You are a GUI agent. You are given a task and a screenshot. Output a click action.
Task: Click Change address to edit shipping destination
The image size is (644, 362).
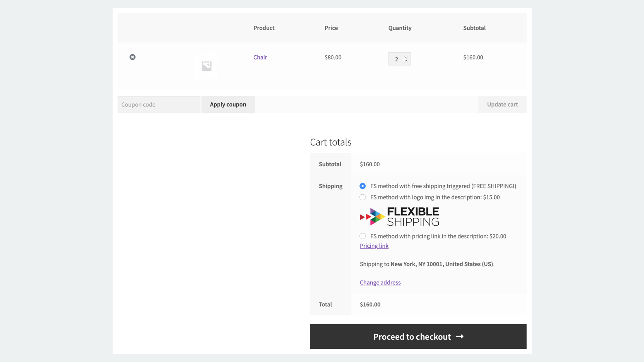(380, 282)
